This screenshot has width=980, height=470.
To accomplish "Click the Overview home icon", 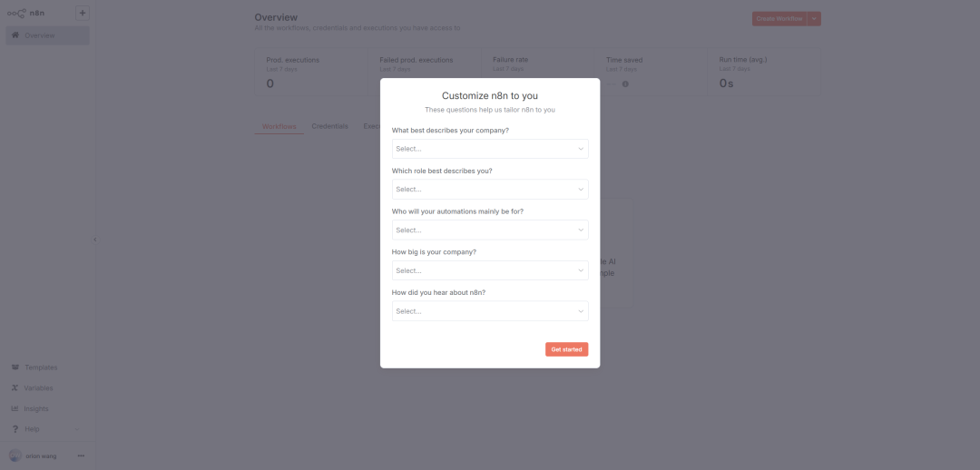I will coord(15,35).
